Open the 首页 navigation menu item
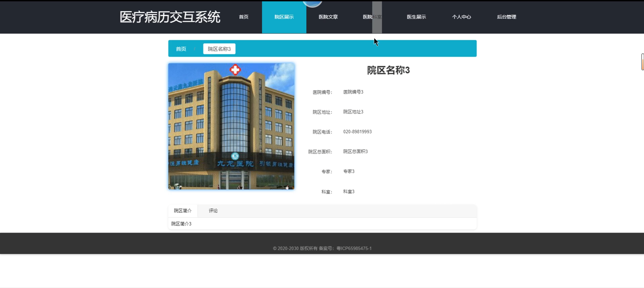This screenshot has height=288, width=644. [x=244, y=17]
